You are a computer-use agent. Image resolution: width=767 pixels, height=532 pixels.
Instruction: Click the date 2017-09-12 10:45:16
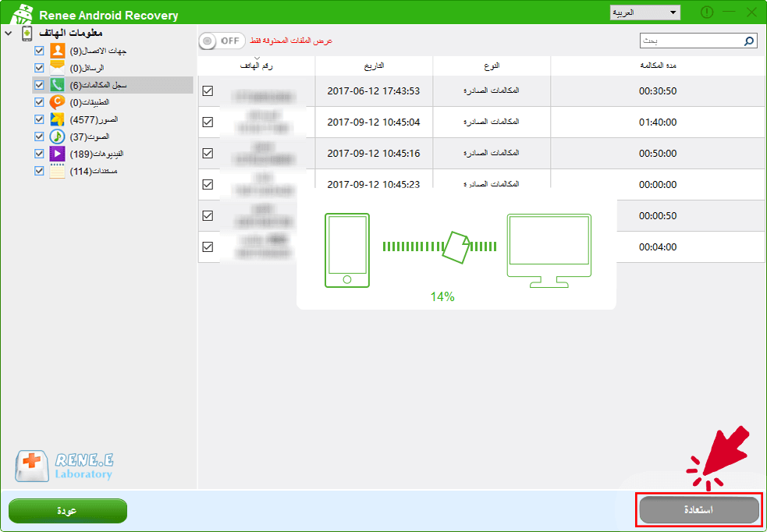point(374,154)
